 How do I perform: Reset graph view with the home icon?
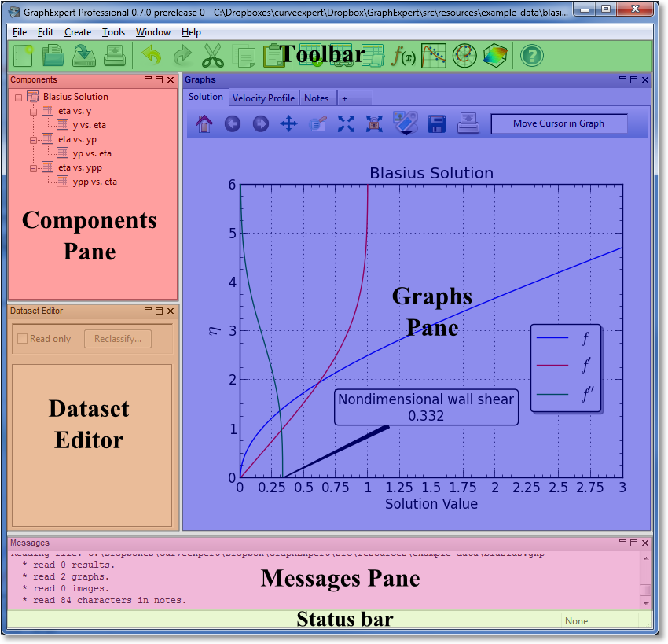(x=204, y=124)
